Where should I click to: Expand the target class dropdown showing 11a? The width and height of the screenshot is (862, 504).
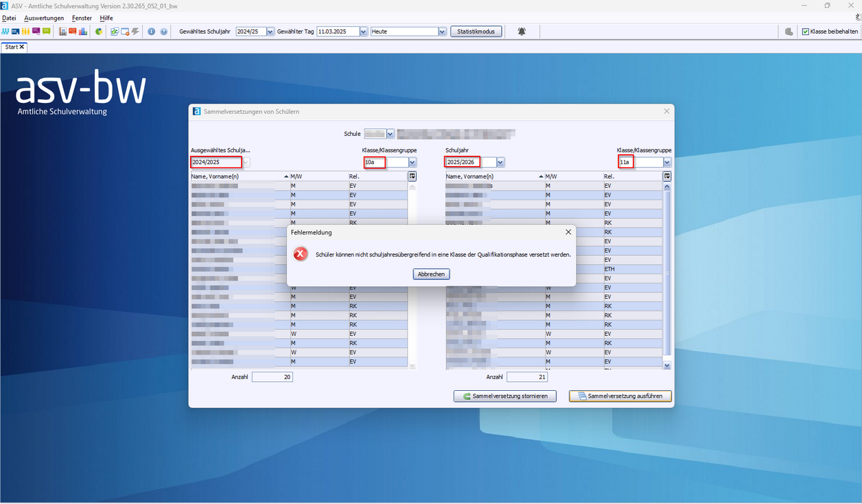click(x=667, y=163)
